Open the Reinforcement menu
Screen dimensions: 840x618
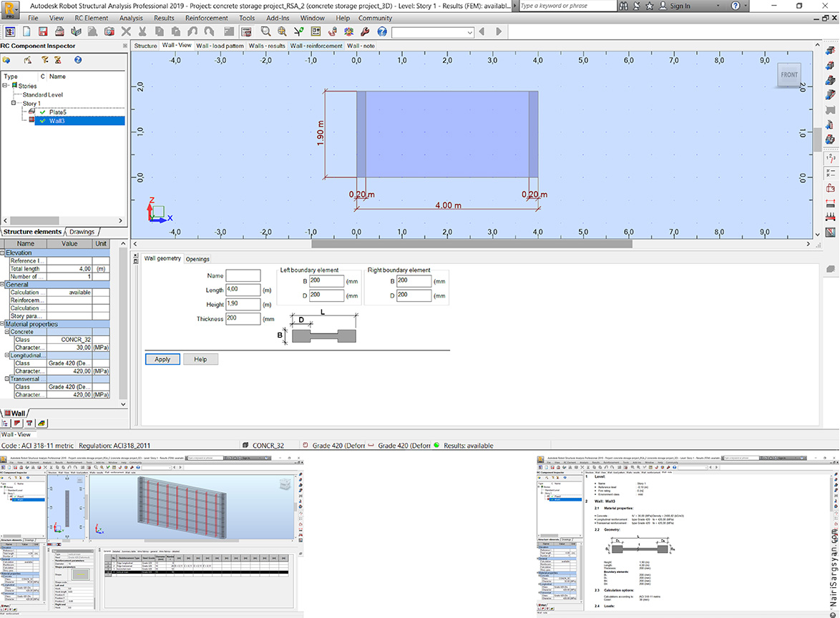(x=207, y=18)
